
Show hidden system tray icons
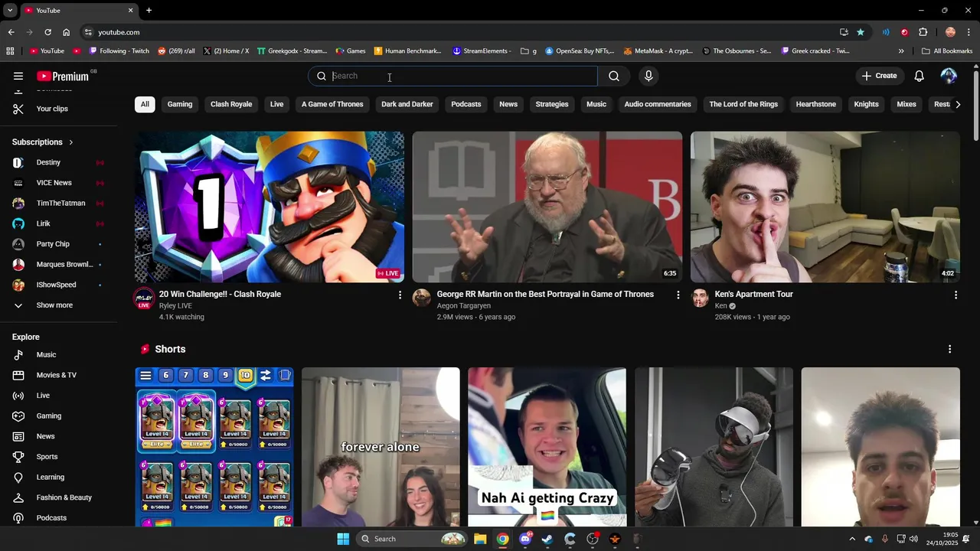click(852, 539)
